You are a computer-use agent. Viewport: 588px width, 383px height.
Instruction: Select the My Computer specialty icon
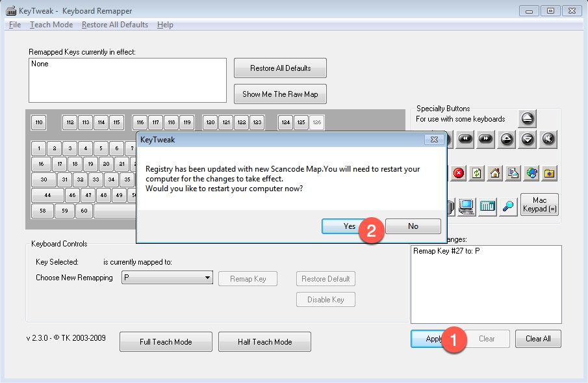(x=466, y=206)
